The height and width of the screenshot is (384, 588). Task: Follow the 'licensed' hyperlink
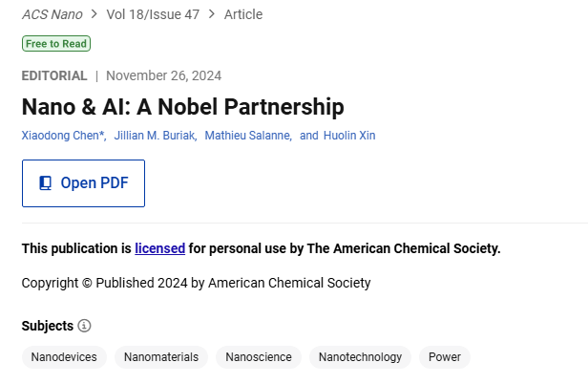pyautogui.click(x=160, y=248)
